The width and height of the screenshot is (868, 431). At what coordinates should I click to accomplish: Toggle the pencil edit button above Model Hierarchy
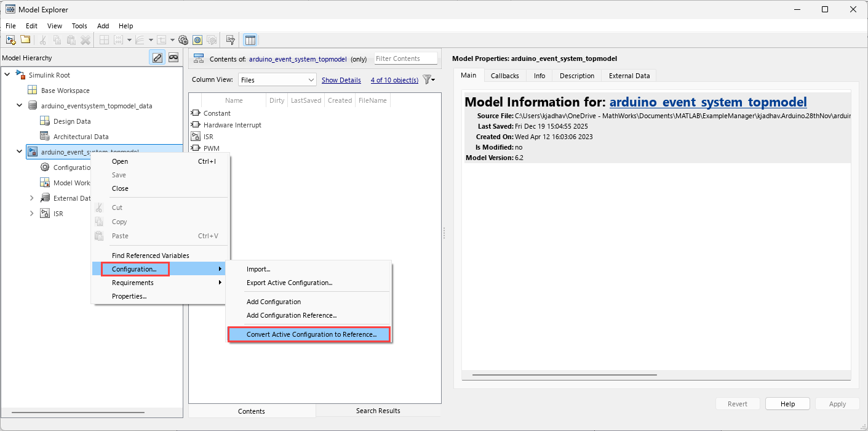click(157, 57)
